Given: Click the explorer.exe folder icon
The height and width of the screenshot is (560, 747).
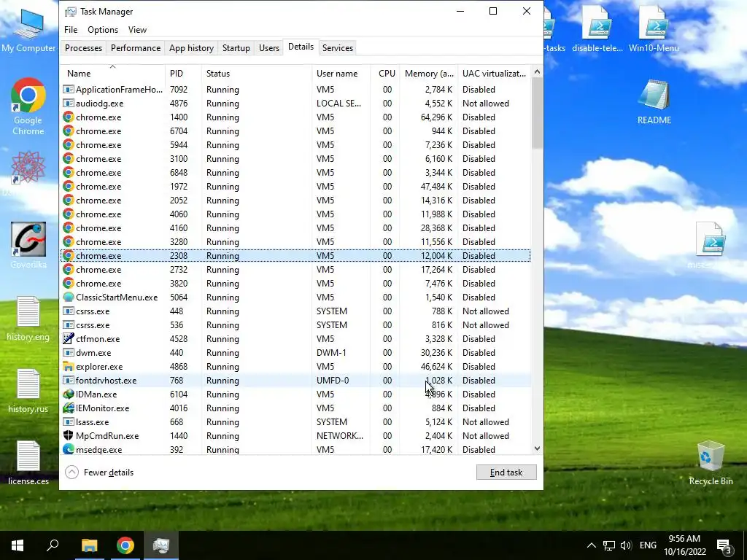Looking at the screenshot, I should coord(69,367).
